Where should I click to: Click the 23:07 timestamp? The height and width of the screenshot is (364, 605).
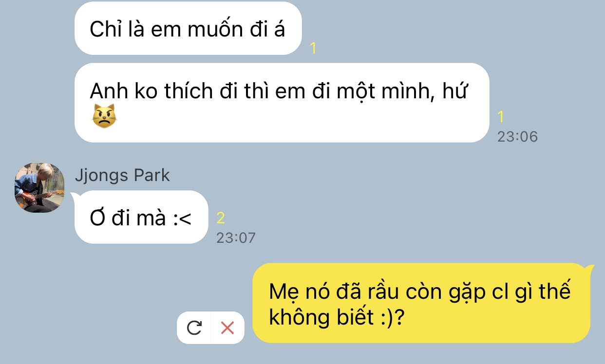coord(236,238)
